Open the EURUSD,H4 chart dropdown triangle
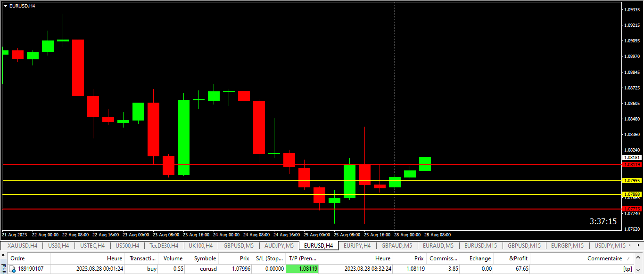The height and width of the screenshot is (274, 644). pyautogui.click(x=5, y=6)
